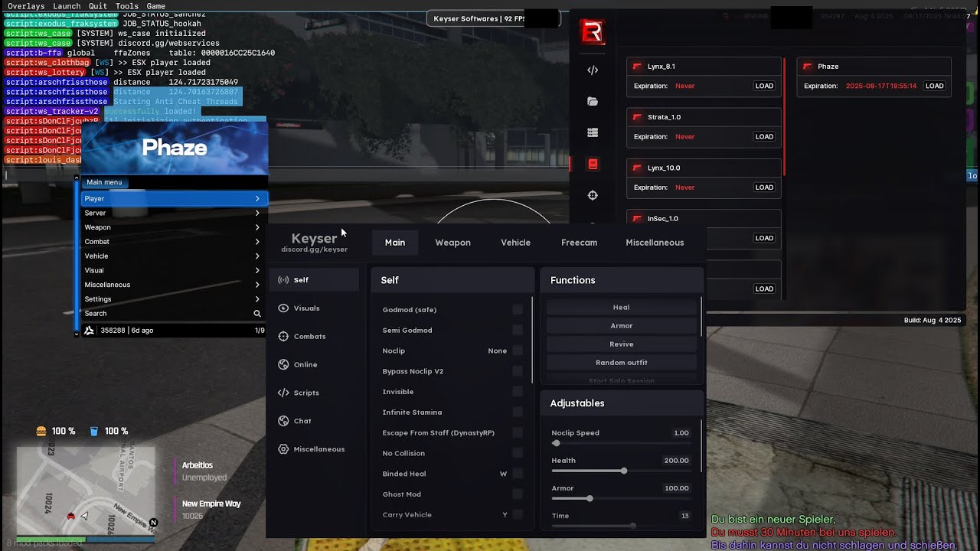Image resolution: width=980 pixels, height=551 pixels.
Task: Click the Chat bubble icon
Action: [283, 421]
